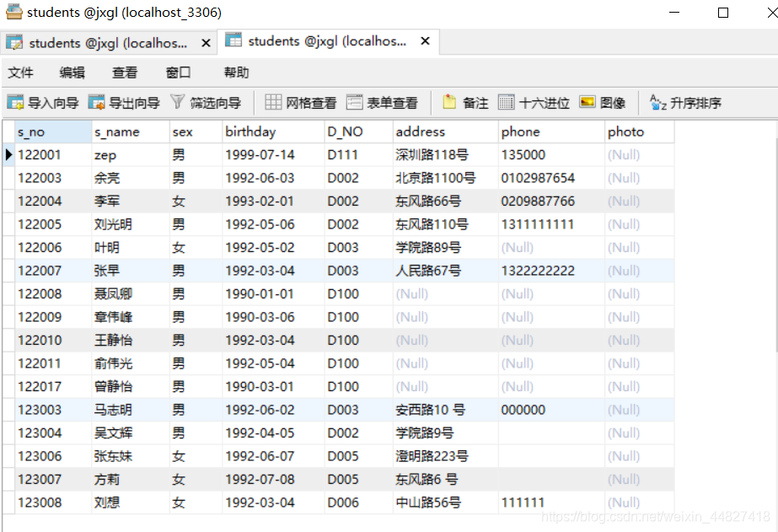Sort ascending with 升序排序
This screenshot has height=532, width=778.
(x=686, y=103)
